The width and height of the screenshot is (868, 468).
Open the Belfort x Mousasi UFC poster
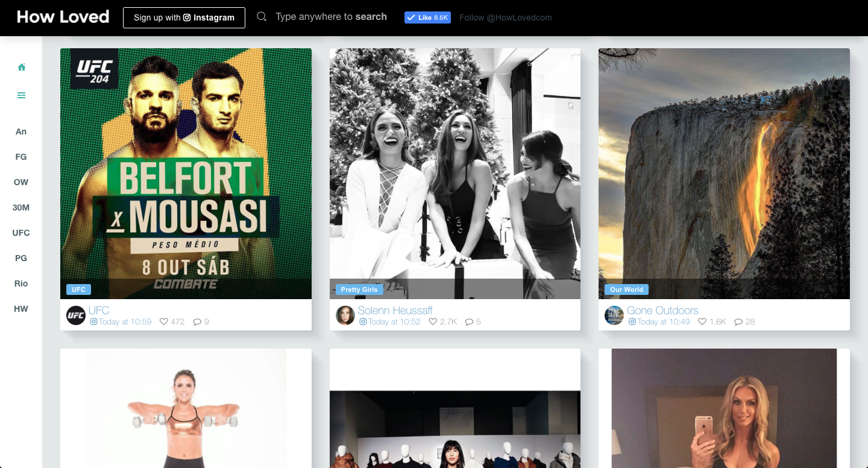[186, 174]
